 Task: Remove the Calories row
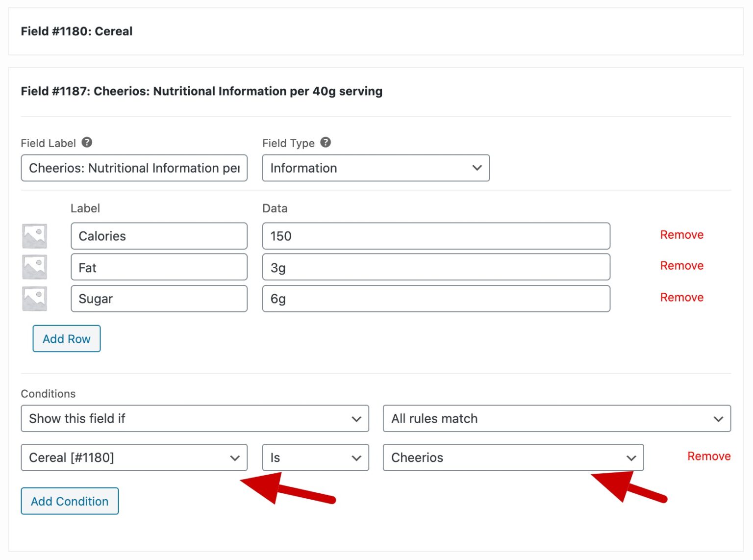click(x=681, y=235)
